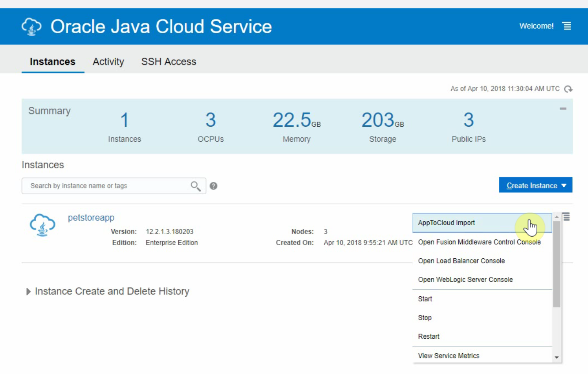This screenshot has height=374, width=588.
Task: Click the Public IPs value 3
Action: click(468, 120)
